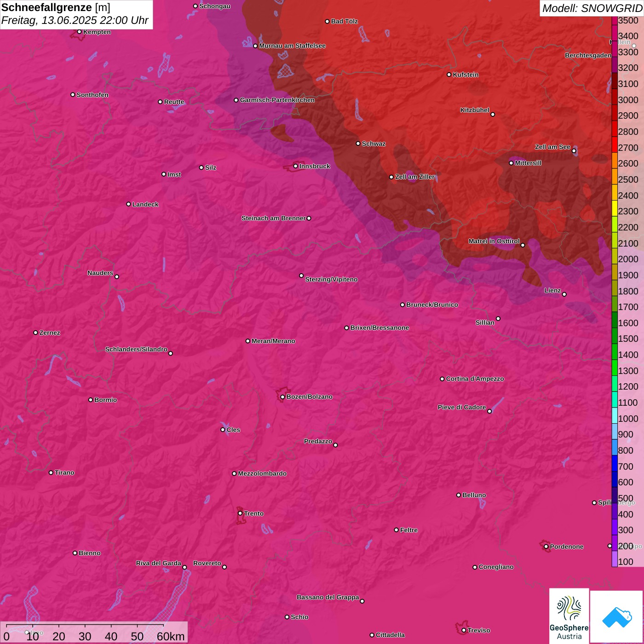Screen dimensions: 644x644
Task: Click the Kempten city marker
Action: tap(79, 32)
